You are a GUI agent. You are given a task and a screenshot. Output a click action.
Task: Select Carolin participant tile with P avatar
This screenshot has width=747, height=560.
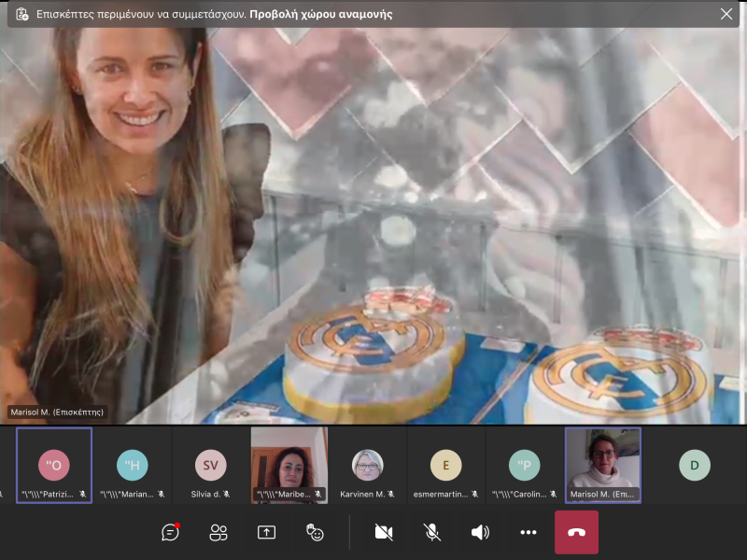click(x=525, y=466)
